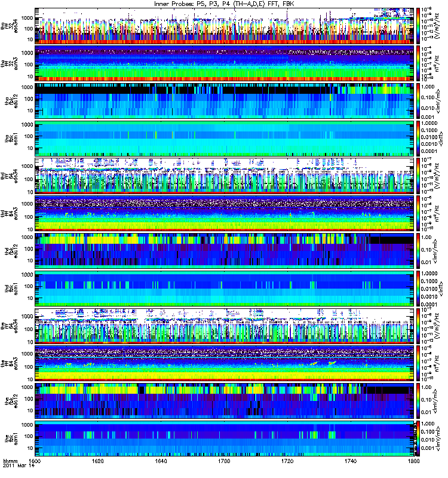Click inside the thd fbk edc12 spectrogram
Image resolution: width=448 pixels, height=478 pixels.
(x=224, y=251)
